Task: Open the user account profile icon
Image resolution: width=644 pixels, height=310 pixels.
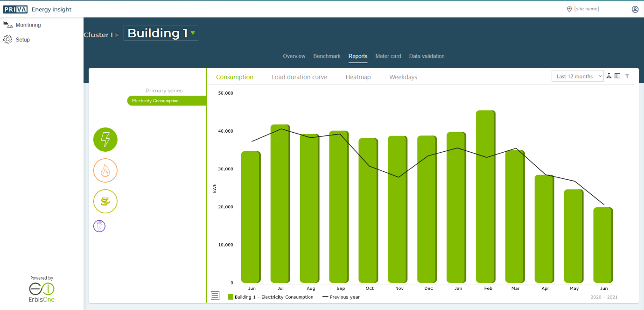Action: click(635, 9)
